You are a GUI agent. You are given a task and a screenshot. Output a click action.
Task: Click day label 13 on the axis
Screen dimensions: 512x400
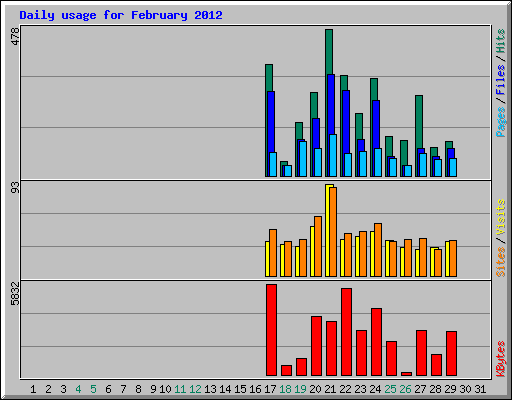[x=210, y=389]
